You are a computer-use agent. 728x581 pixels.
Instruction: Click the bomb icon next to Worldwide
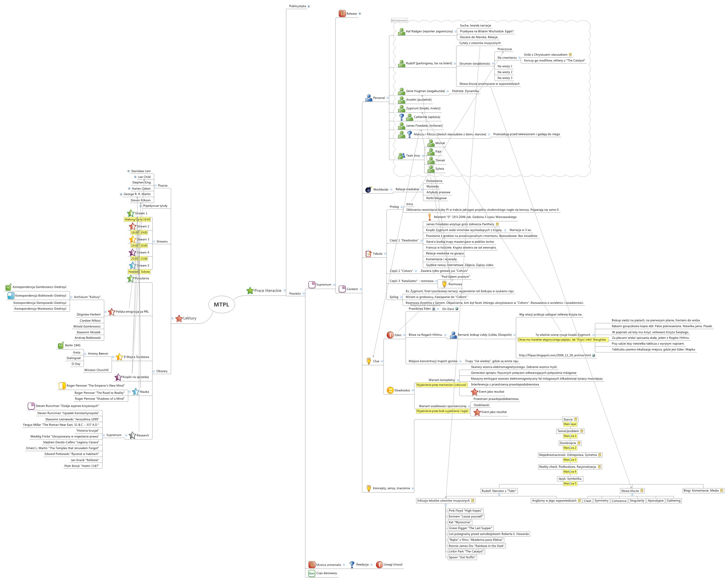(x=368, y=189)
